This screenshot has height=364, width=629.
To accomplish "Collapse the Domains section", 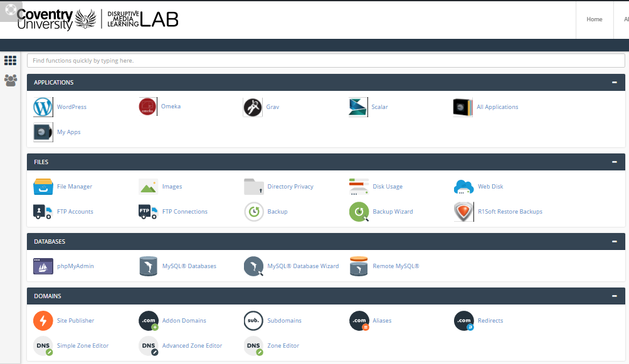I will [x=614, y=296].
